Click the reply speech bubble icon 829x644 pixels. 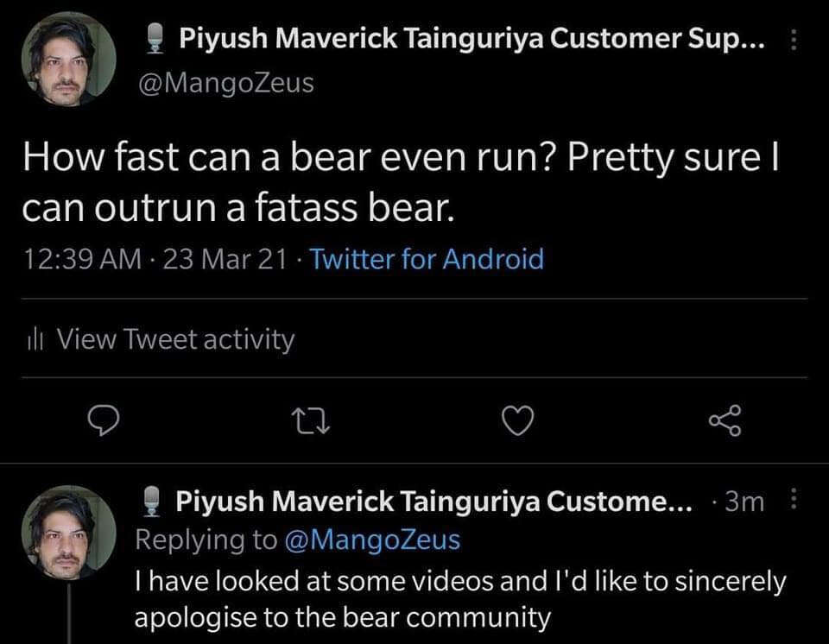pos(104,420)
